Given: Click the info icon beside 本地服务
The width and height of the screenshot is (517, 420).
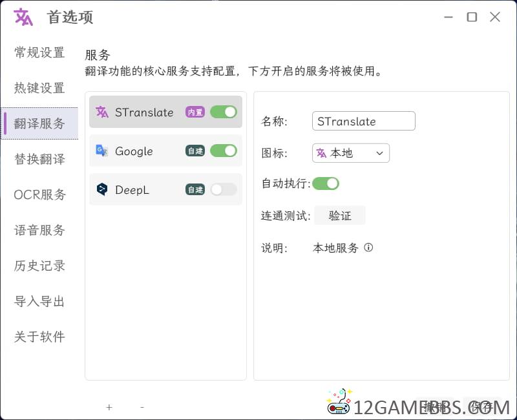Looking at the screenshot, I should coord(368,247).
